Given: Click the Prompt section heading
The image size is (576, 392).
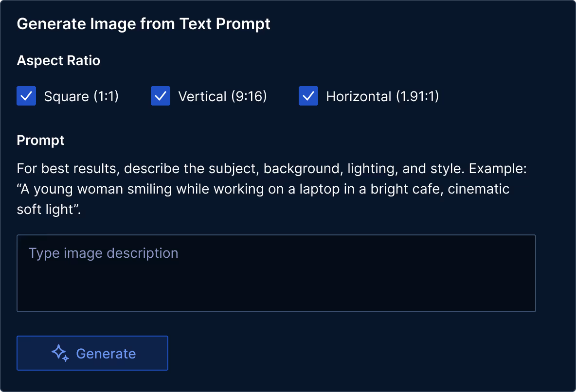Looking at the screenshot, I should click(x=40, y=140).
